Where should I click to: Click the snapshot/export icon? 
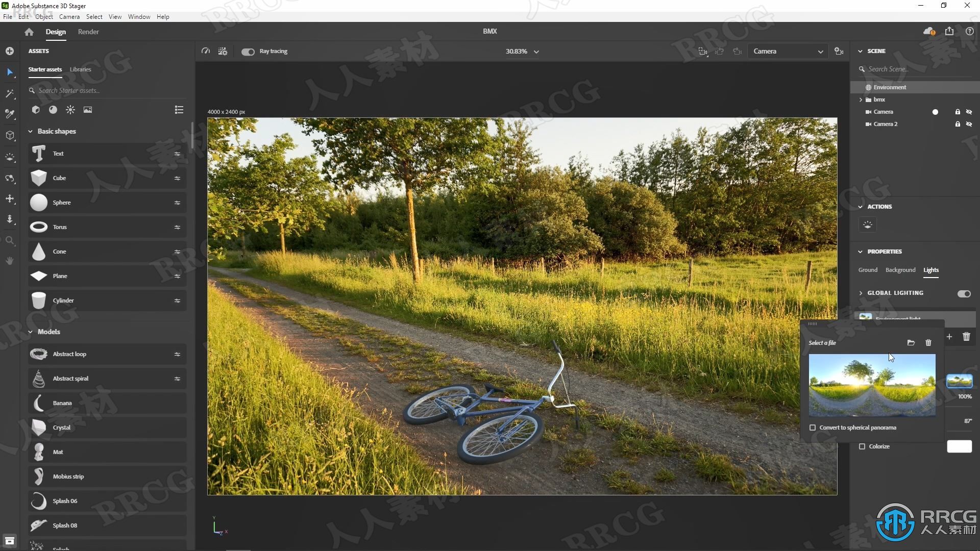(x=949, y=32)
